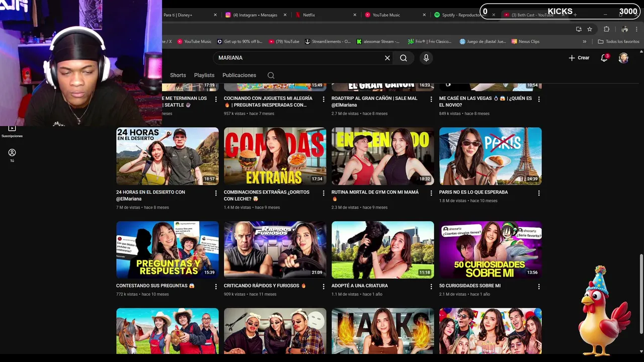Viewport: 644px width, 362px height.
Task: Clear the MARIANA search text with the X
Action: [x=387, y=58]
